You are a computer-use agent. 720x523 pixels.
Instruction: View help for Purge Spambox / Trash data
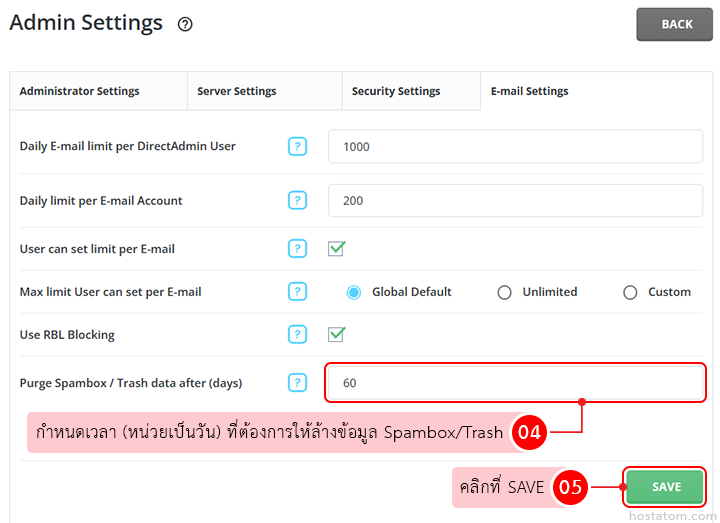pyautogui.click(x=297, y=382)
